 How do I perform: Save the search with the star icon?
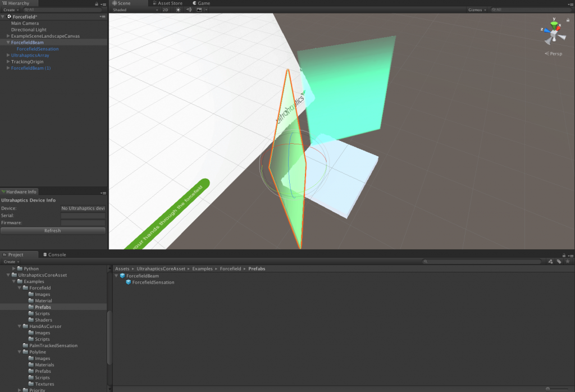568,262
